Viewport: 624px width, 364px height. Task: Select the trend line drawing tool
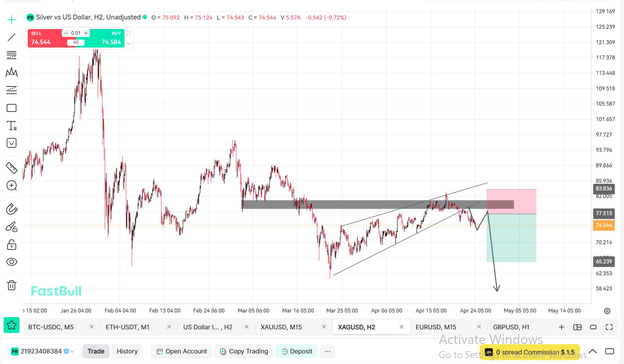[12, 37]
